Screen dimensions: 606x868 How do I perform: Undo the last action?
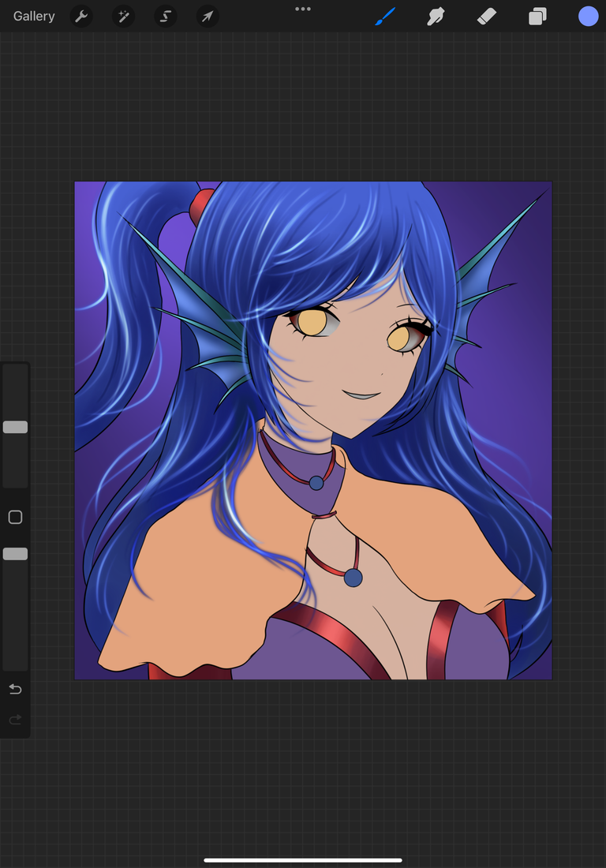click(x=16, y=689)
